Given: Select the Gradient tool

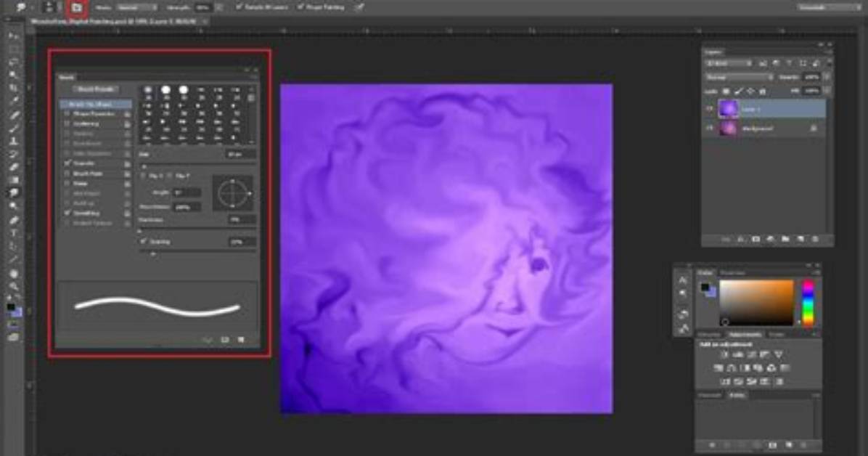Looking at the screenshot, I should pos(13,180).
